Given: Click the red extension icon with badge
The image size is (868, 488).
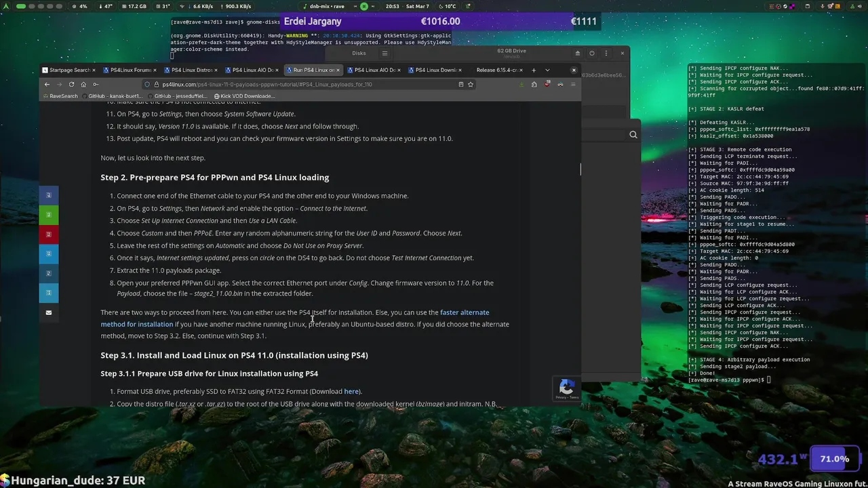Looking at the screenshot, I should 547,84.
